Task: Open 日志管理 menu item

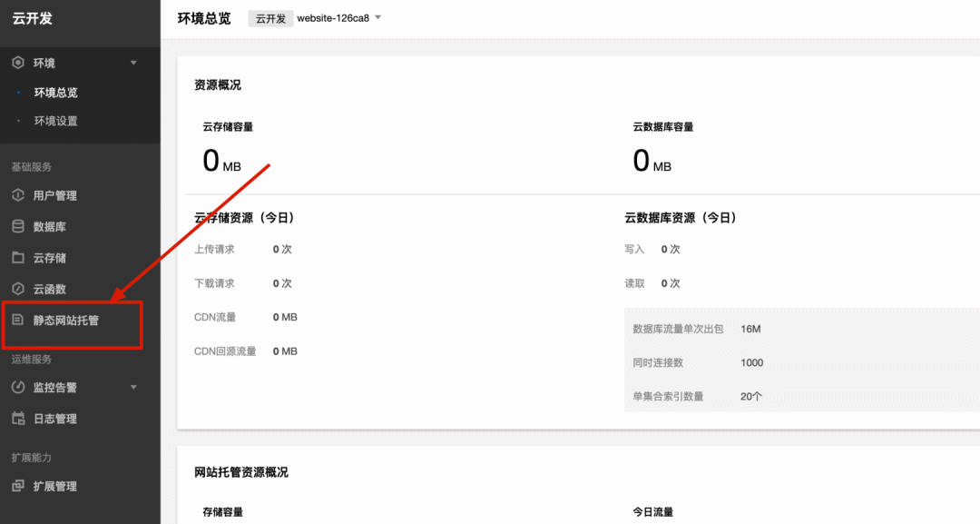Action: pos(55,419)
